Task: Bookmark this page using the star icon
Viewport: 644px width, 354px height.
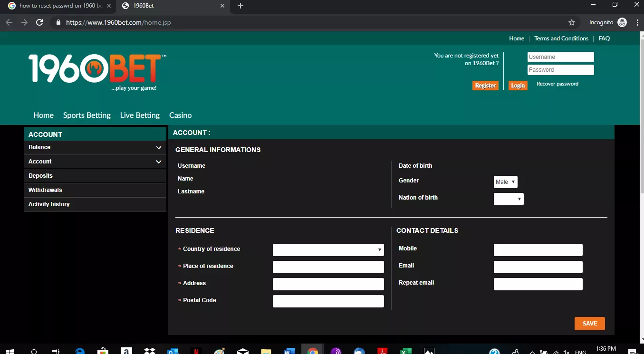Action: pyautogui.click(x=572, y=22)
